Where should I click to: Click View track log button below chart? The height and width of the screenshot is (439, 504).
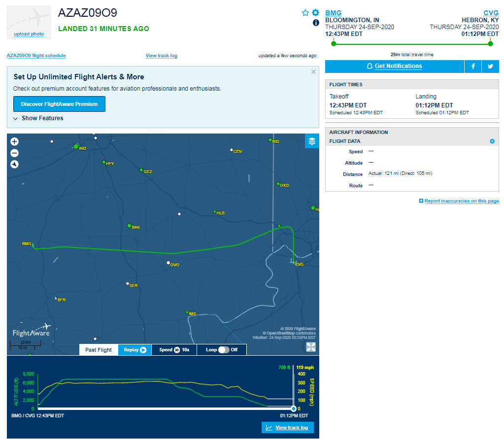[x=288, y=428]
